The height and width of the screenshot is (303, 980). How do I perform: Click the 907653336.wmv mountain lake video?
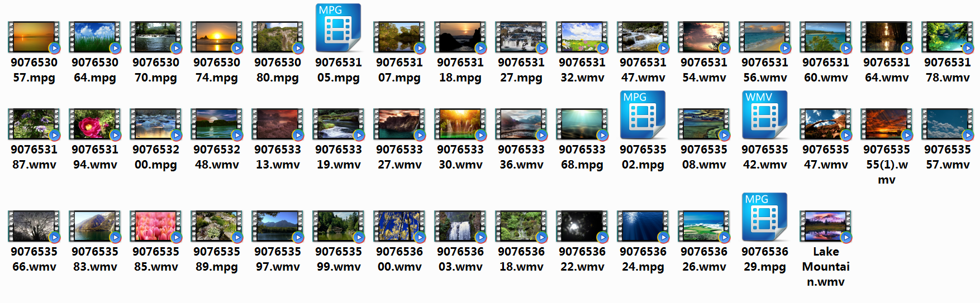pos(521,124)
